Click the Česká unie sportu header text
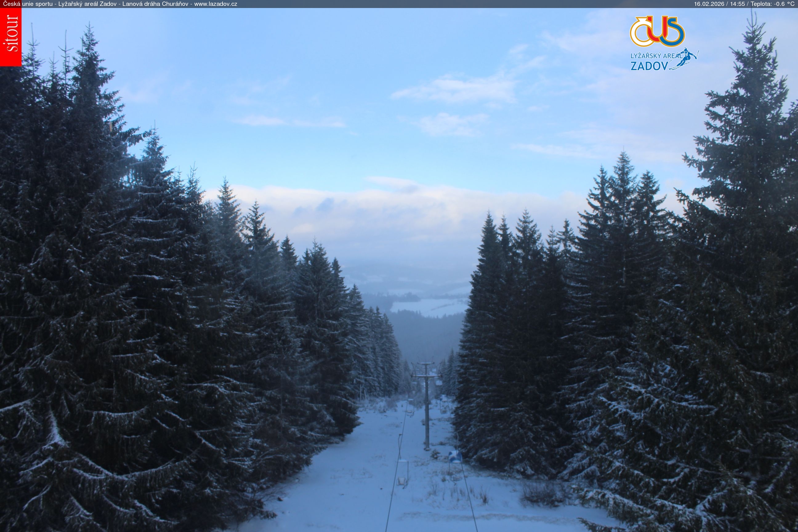798x532 pixels. [x=27, y=4]
